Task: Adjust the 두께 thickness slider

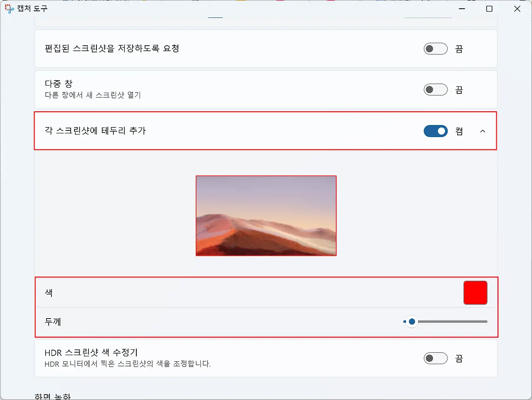Action: [412, 321]
